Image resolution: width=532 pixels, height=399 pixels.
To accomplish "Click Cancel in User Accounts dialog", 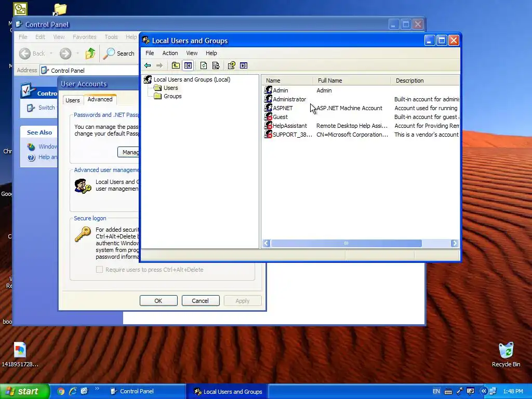I will [x=200, y=301].
